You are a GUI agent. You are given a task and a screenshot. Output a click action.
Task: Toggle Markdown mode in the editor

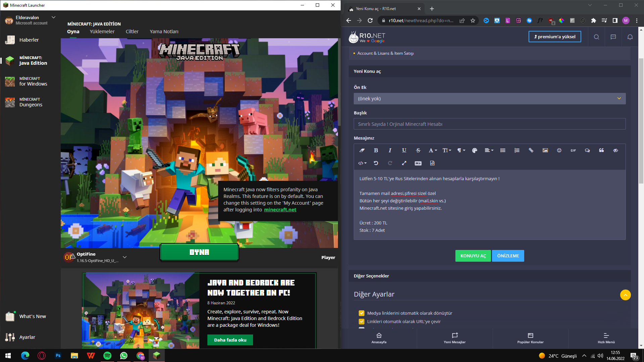pyautogui.click(x=418, y=163)
